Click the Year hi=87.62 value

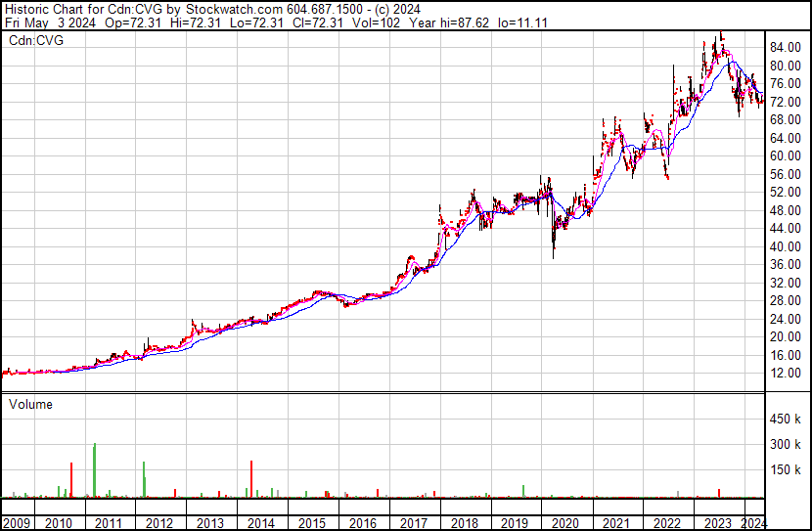pyautogui.click(x=449, y=22)
